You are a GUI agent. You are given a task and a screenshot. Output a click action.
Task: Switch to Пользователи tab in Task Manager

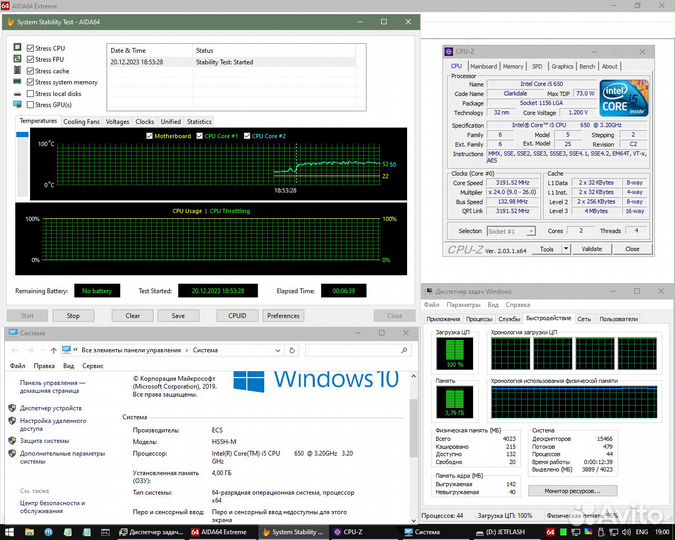coord(619,319)
